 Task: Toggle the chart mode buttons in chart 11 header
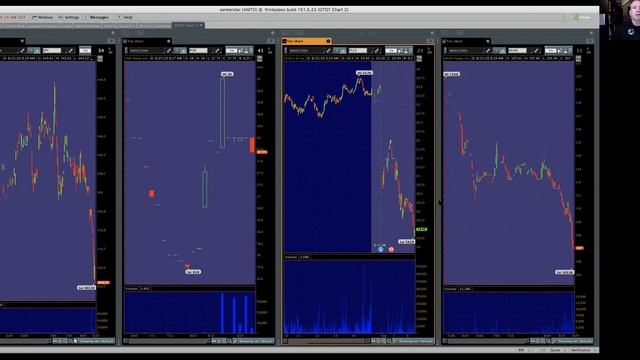(x=500, y=51)
